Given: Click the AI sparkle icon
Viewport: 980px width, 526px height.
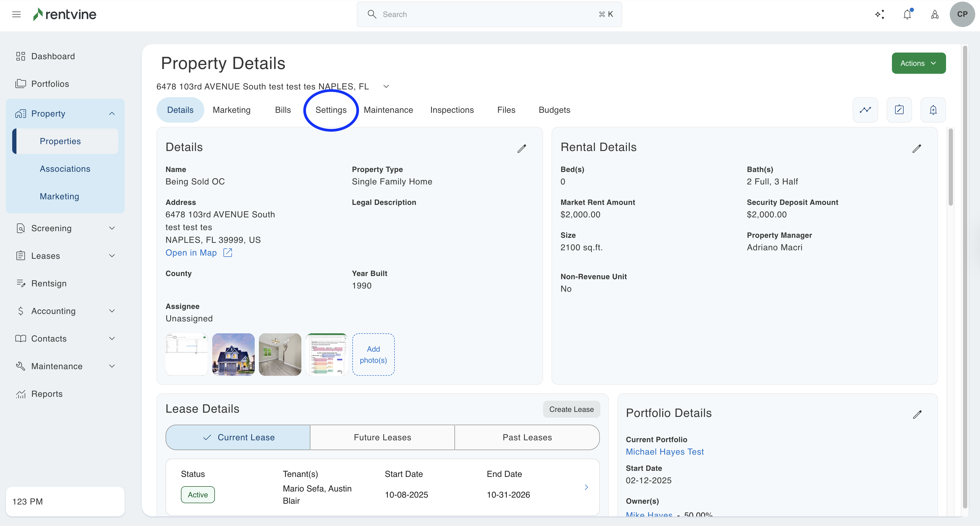Looking at the screenshot, I should pyautogui.click(x=879, y=14).
